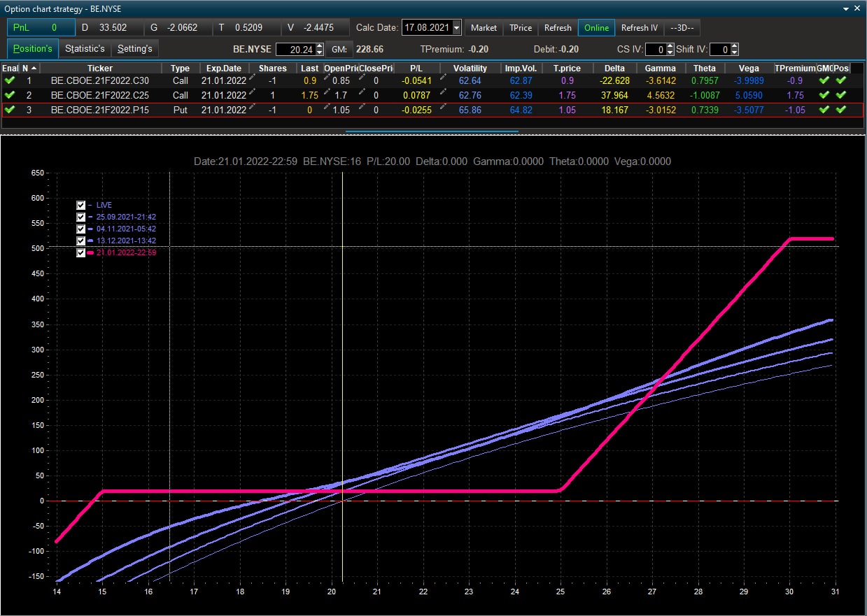Viewport: 867px width, 616px height.
Task: Toggle GM checkmark in C30 row
Action: point(824,80)
